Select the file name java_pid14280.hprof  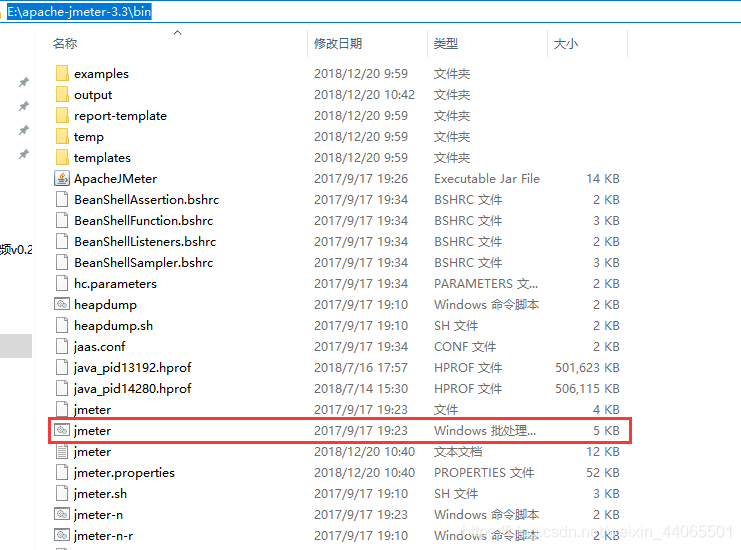click(x=133, y=388)
